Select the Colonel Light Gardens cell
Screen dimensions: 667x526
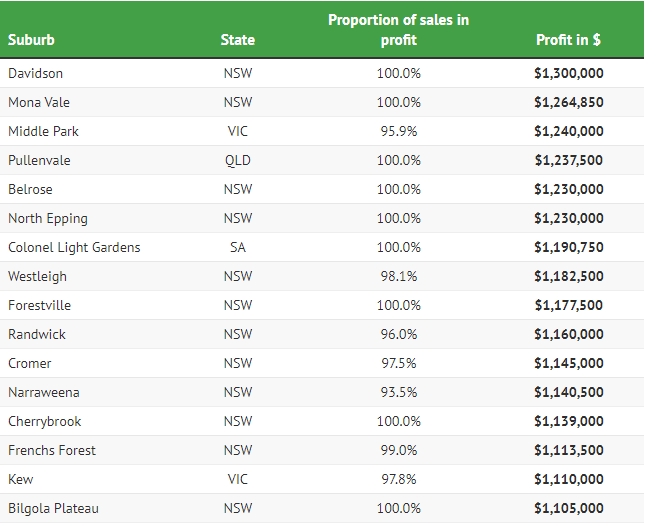pyautogui.click(x=74, y=247)
